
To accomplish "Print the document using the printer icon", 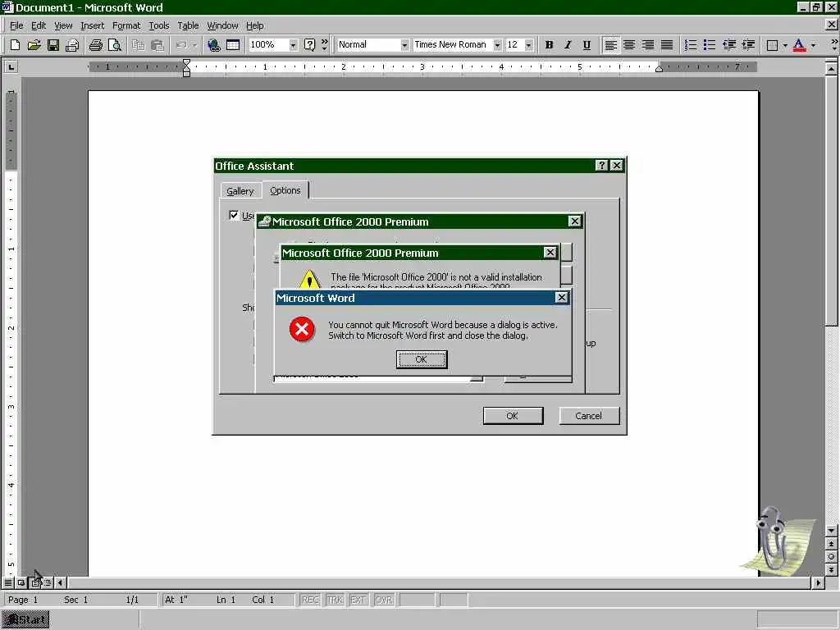I will coord(95,45).
